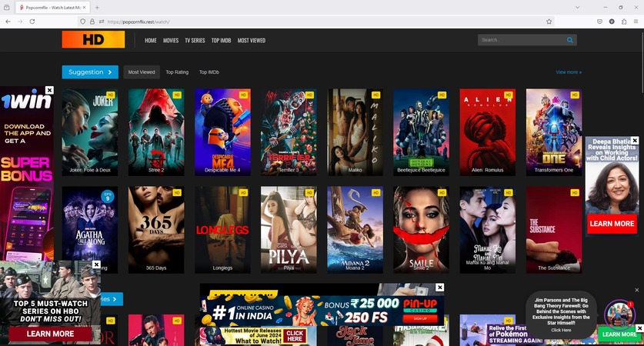Open the extensions icon in toolbar

[624, 22]
